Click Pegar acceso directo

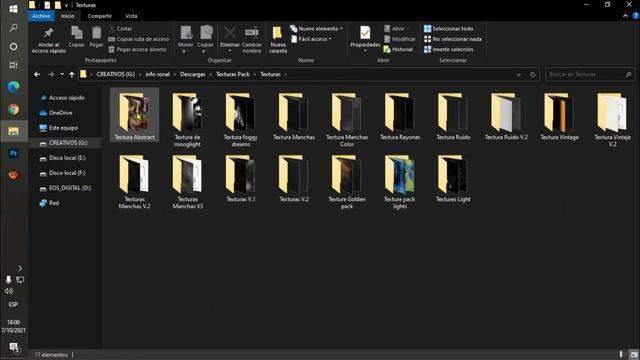(138, 49)
